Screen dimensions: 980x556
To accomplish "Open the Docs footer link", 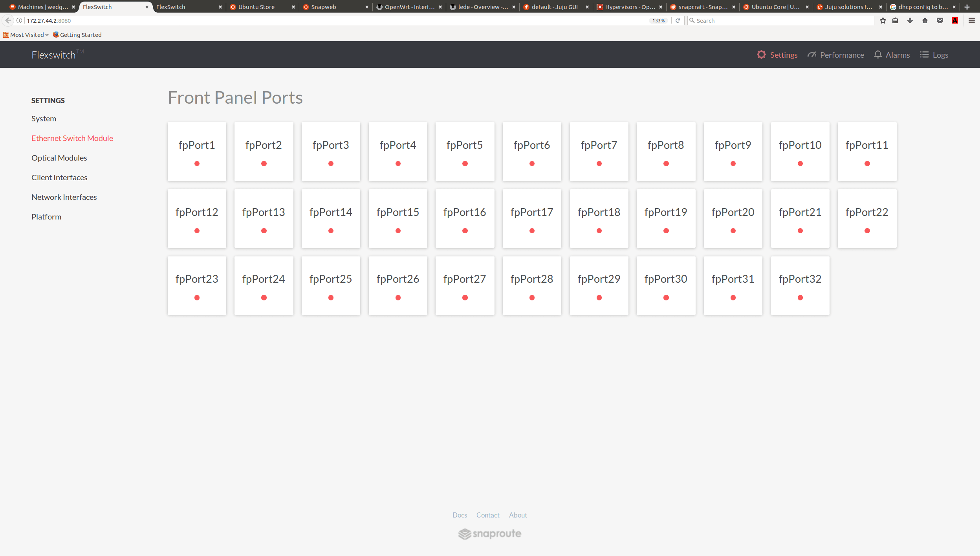I will [x=460, y=515].
